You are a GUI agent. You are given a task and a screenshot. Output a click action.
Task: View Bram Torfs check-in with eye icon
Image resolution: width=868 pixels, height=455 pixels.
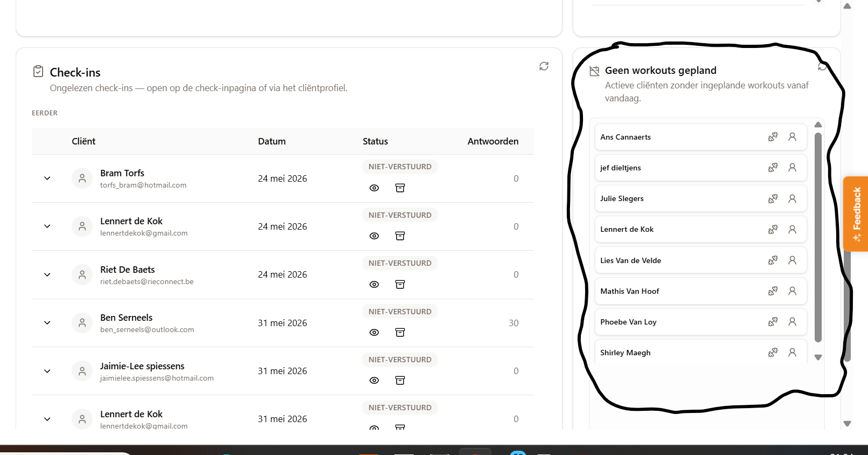(374, 188)
